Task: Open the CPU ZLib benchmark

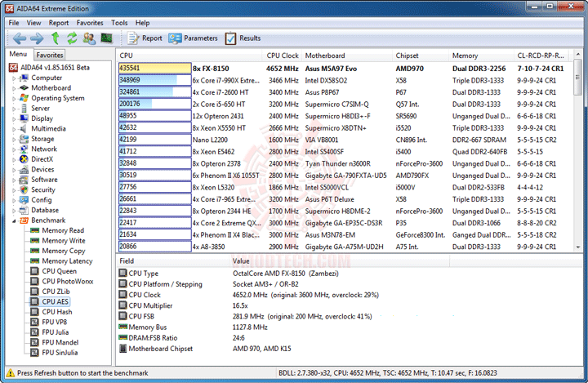Action: (x=56, y=291)
